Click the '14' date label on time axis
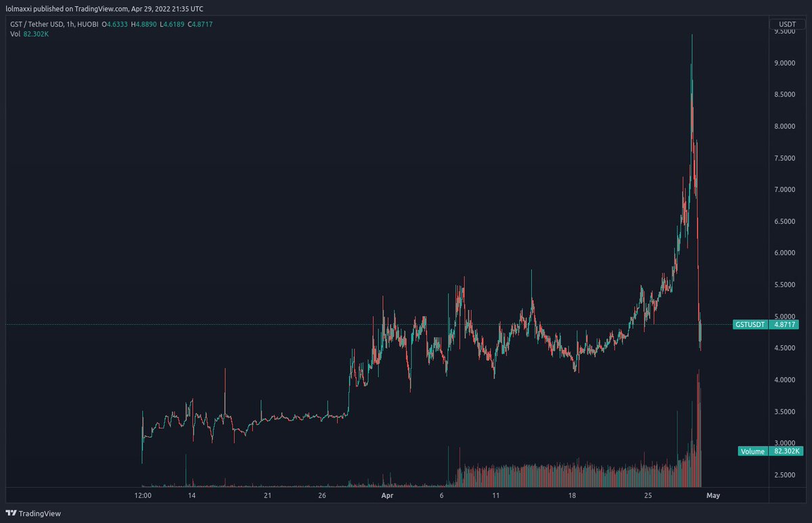Viewport: 812px width, 523px height. (x=192, y=496)
